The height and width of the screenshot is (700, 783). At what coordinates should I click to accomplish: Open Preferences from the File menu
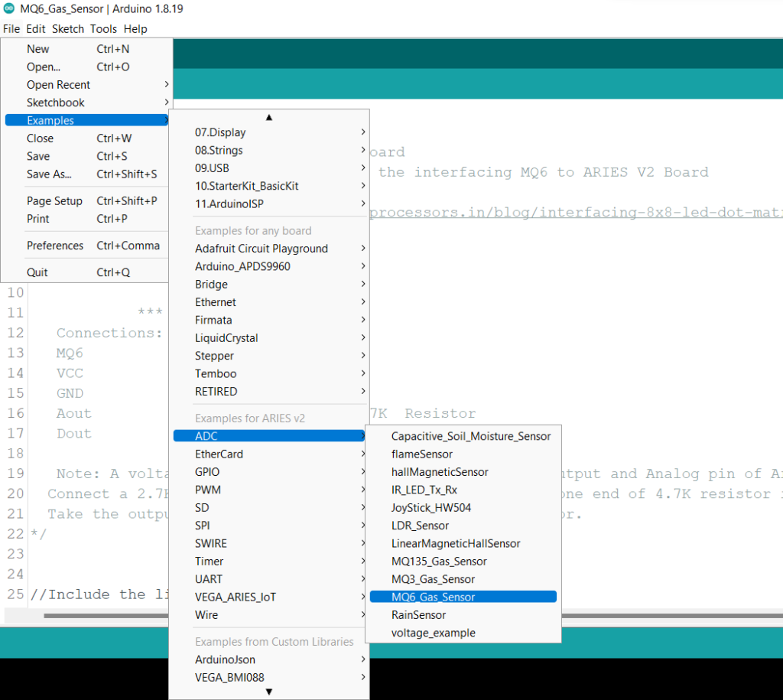[55, 245]
